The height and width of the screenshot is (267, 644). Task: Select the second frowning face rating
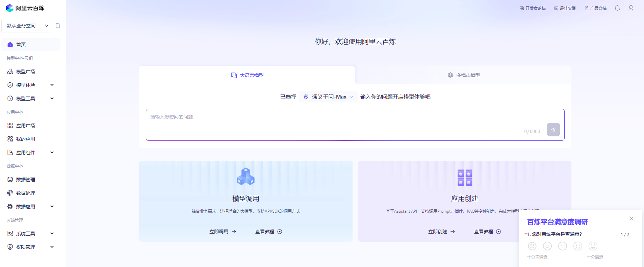click(547, 246)
